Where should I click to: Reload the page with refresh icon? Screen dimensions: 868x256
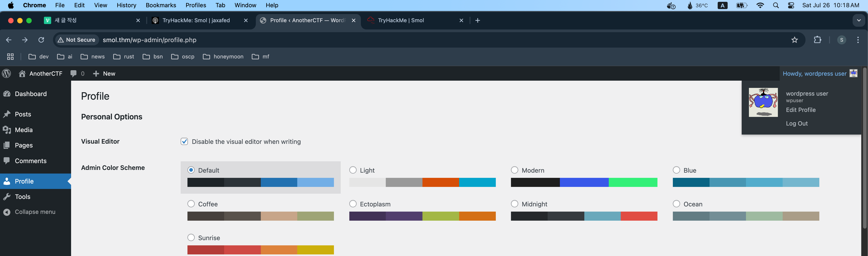[41, 40]
